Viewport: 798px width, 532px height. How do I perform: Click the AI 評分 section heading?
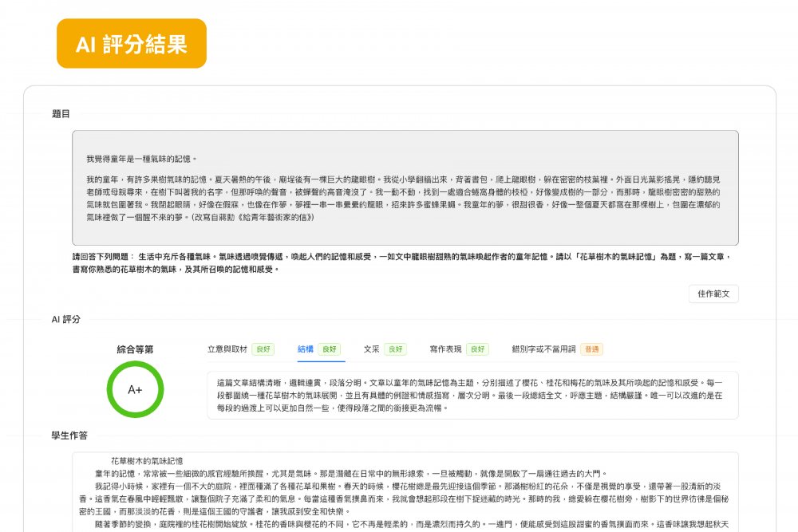[x=66, y=319]
